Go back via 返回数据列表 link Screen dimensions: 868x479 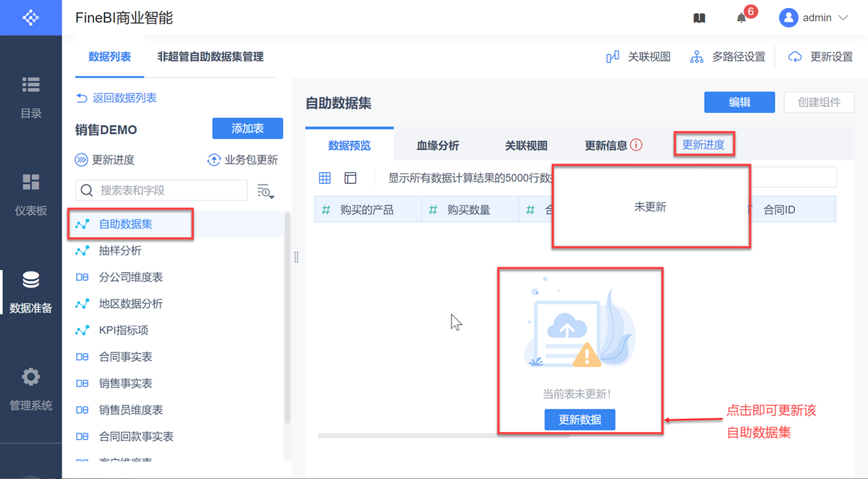click(116, 98)
